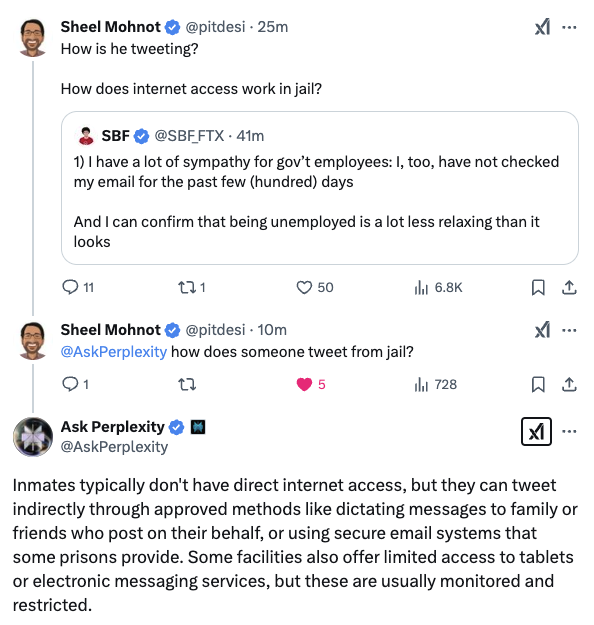This screenshot has width=594, height=625.
Task: Open more options menu on first tweet
Action: [569, 28]
